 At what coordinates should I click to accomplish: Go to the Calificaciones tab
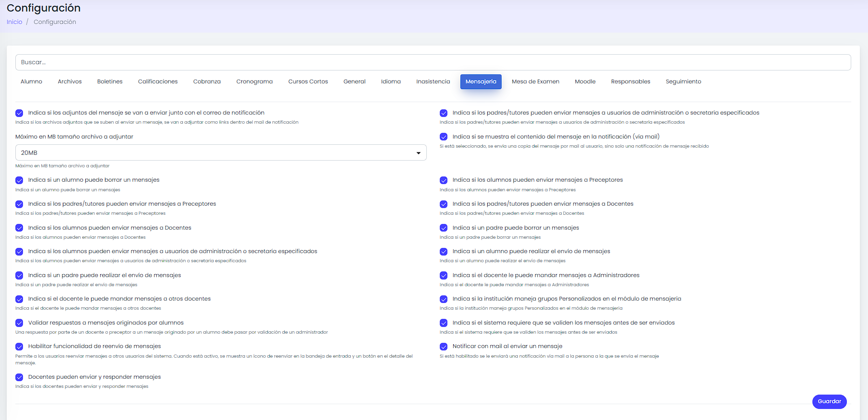point(158,82)
